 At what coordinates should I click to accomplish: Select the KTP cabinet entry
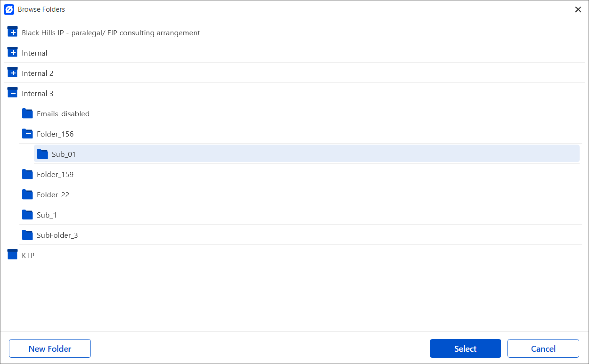(x=28, y=255)
